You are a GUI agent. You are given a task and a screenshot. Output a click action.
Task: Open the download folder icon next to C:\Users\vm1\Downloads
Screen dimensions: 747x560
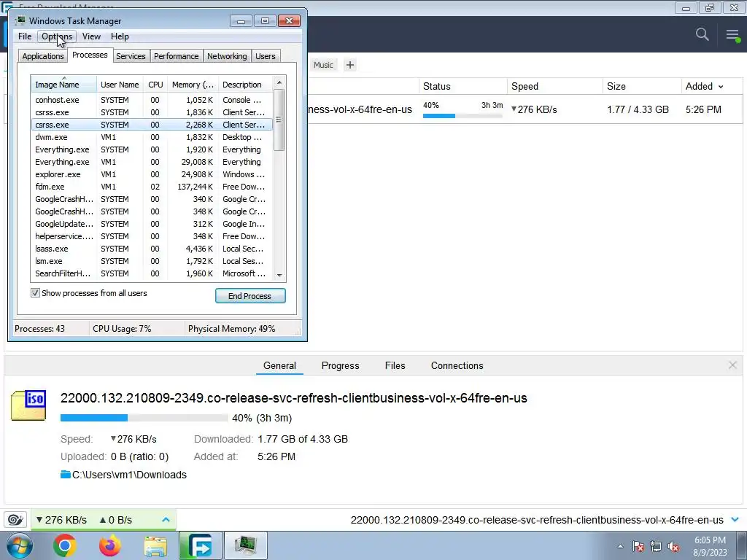(65, 474)
